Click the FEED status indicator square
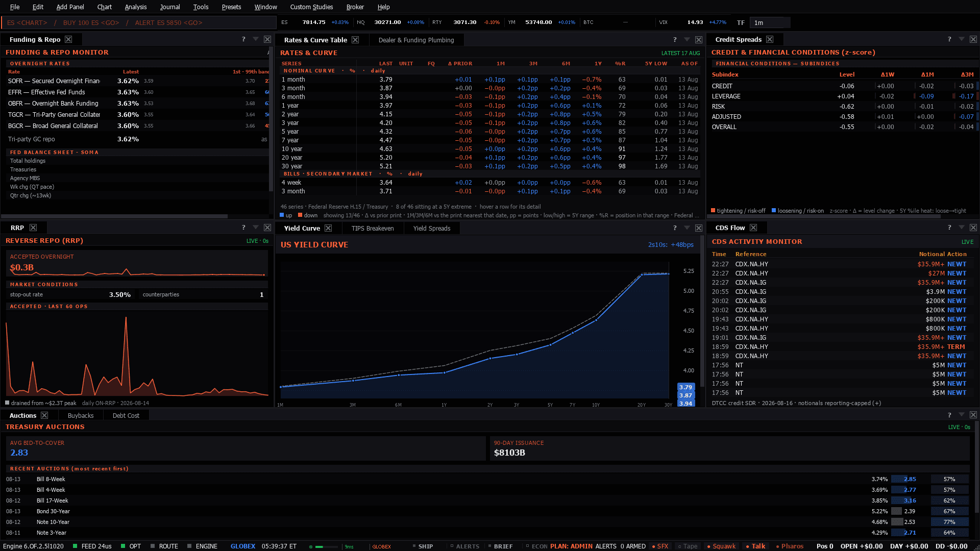This screenshot has height=551, width=980. [x=75, y=546]
